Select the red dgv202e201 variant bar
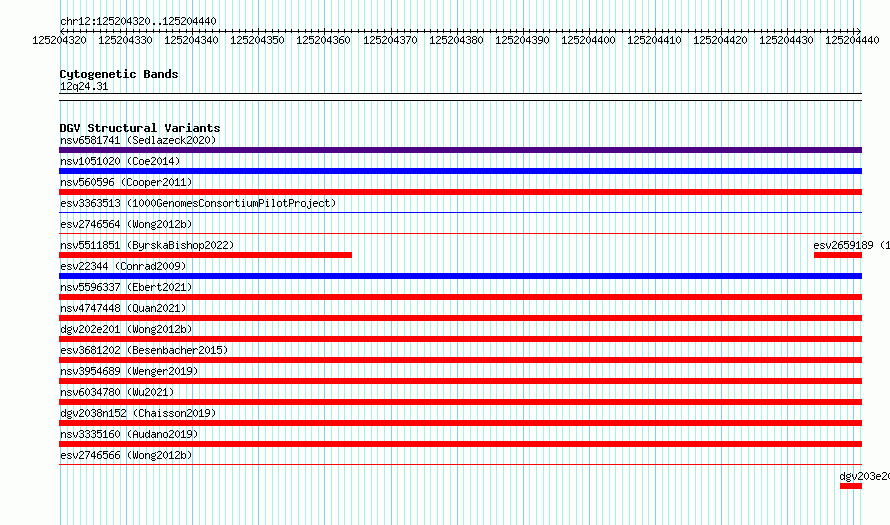The image size is (890, 525). coord(460,339)
